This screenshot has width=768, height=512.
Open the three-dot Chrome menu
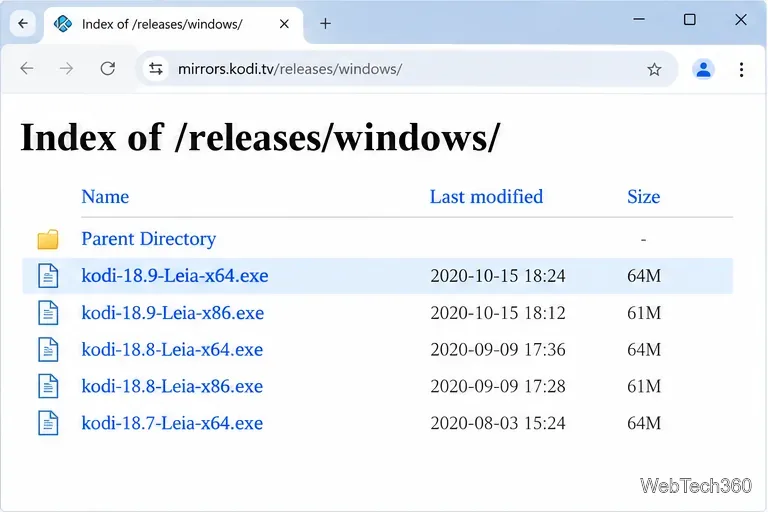(742, 70)
